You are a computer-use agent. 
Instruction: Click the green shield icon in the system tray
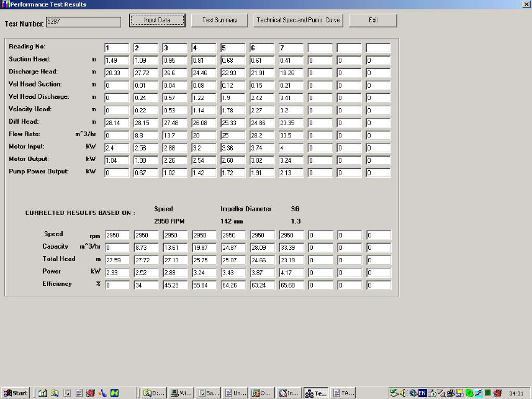click(470, 392)
